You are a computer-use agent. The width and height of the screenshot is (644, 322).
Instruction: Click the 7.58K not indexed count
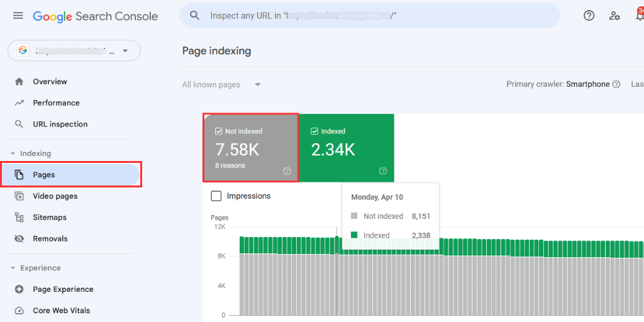[237, 150]
